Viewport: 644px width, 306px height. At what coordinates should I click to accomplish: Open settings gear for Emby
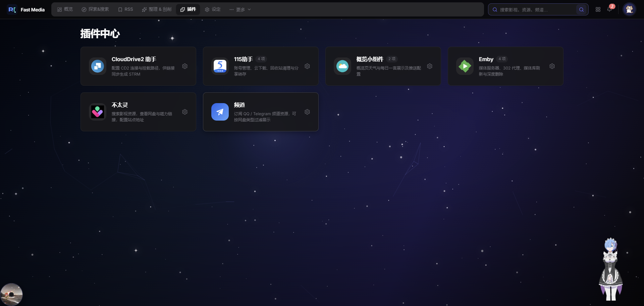(x=552, y=66)
